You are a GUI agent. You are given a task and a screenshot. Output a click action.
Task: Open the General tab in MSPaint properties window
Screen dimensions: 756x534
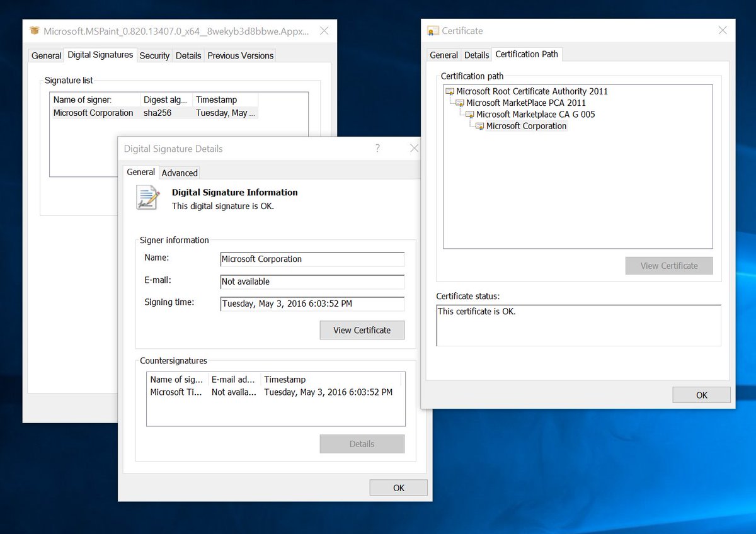pos(47,55)
